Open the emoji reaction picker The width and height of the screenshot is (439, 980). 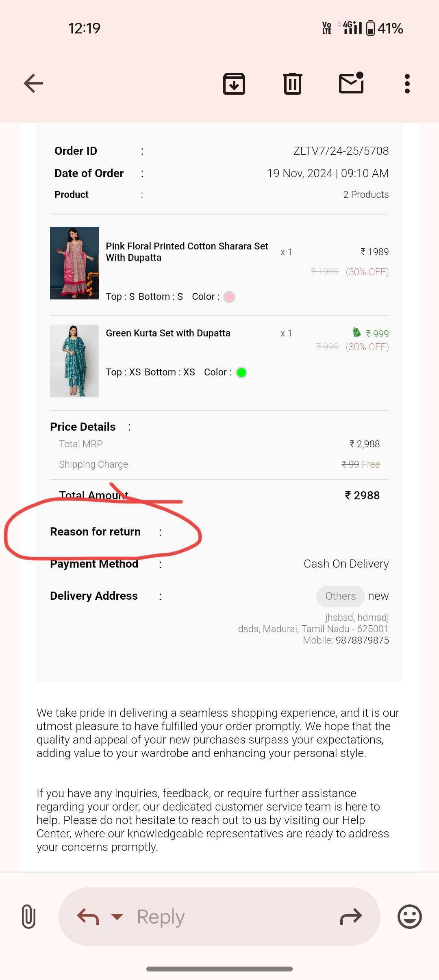[409, 917]
